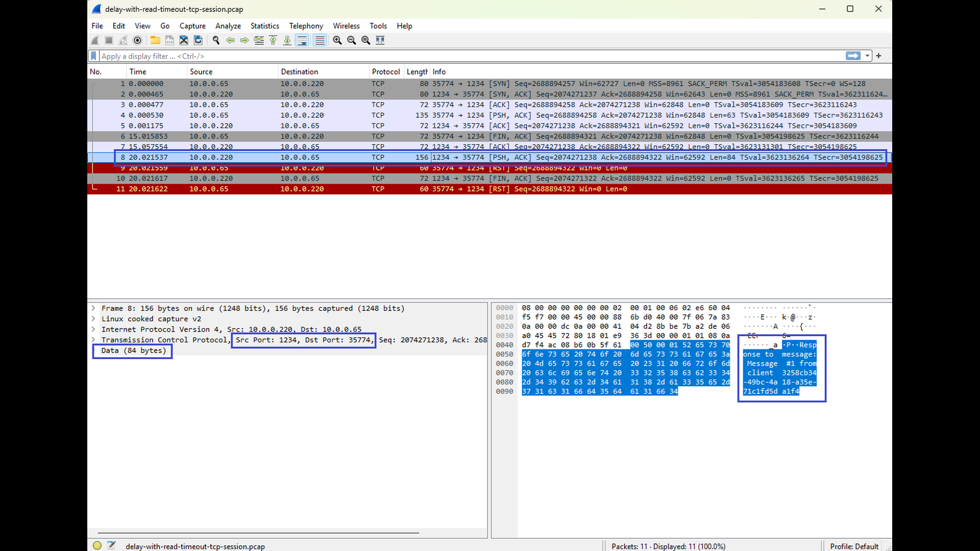
Task: Open the Statistics menu
Action: [x=264, y=26]
